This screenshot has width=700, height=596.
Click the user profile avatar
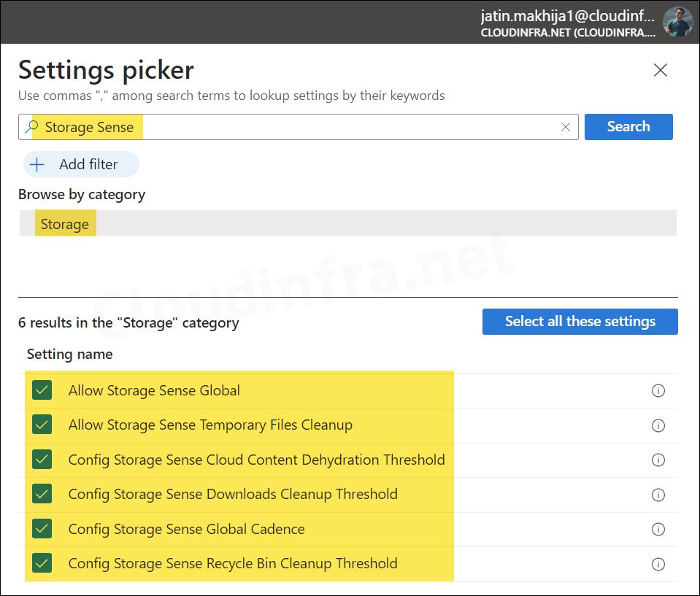tap(677, 22)
